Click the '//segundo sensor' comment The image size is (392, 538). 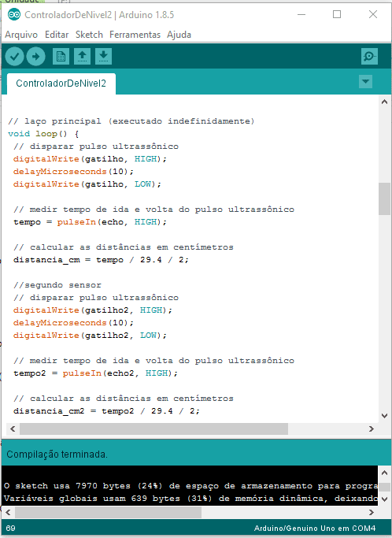tap(57, 285)
